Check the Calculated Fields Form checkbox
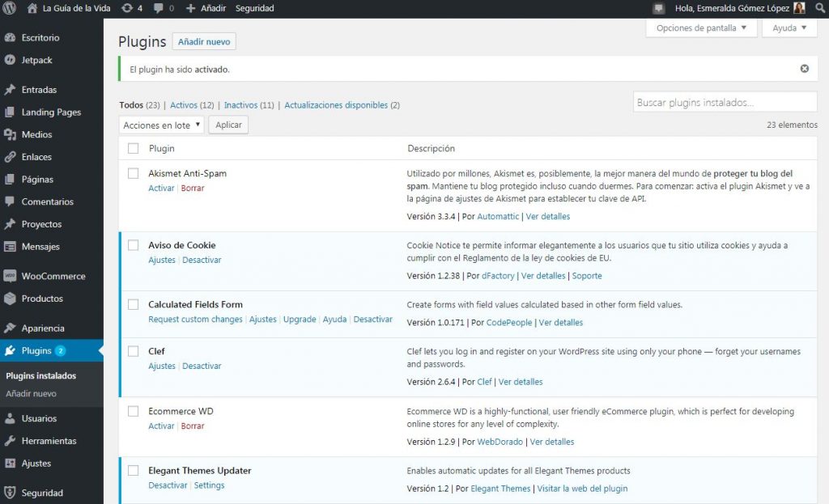829x504 pixels. tap(134, 304)
